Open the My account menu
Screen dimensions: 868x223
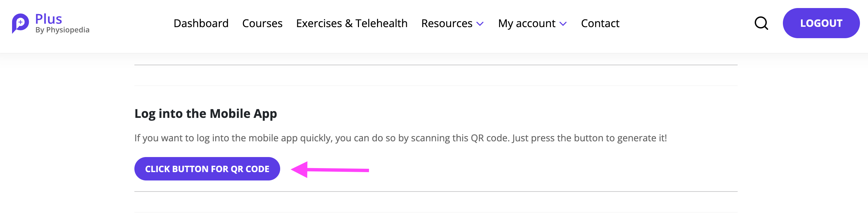533,23
